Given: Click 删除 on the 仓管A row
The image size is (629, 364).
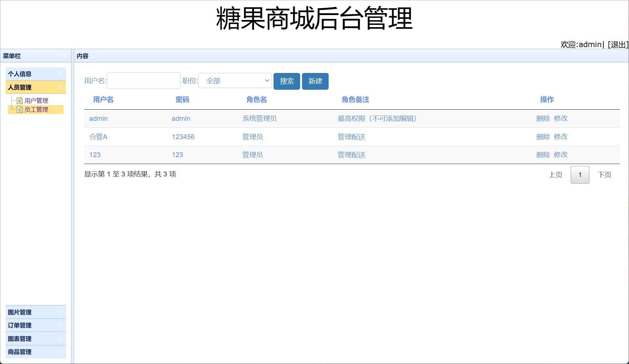Looking at the screenshot, I should coord(543,137).
